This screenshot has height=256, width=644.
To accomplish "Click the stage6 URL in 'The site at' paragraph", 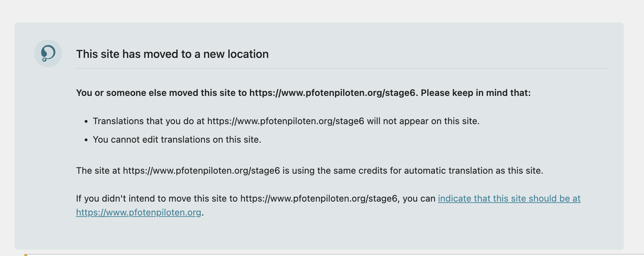I will (x=201, y=171).
